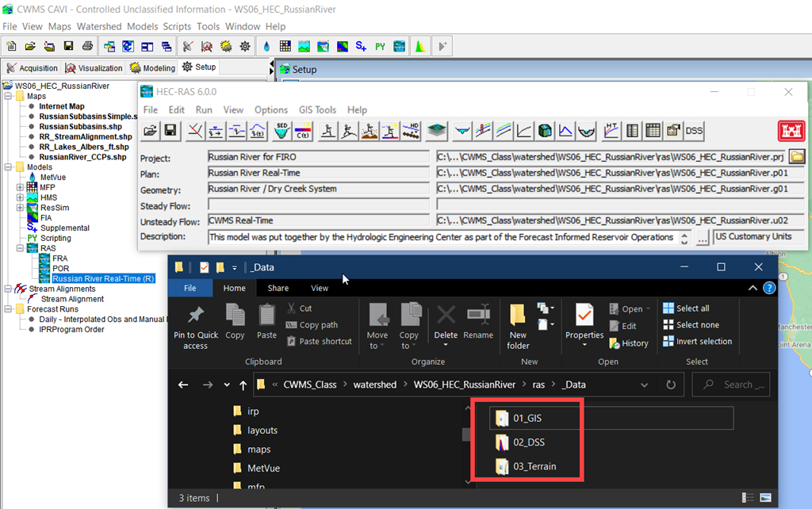Switch to the Modeling tab
Viewport: 812px width, 509px height.
[x=153, y=68]
